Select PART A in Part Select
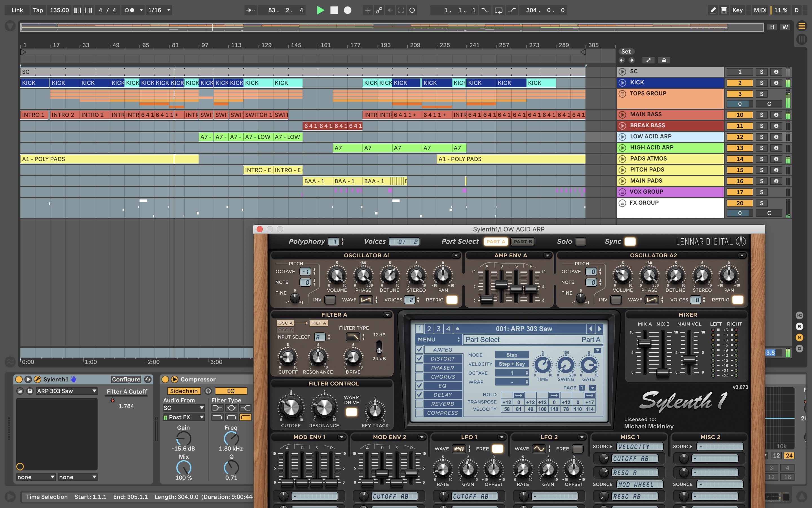 496,242
